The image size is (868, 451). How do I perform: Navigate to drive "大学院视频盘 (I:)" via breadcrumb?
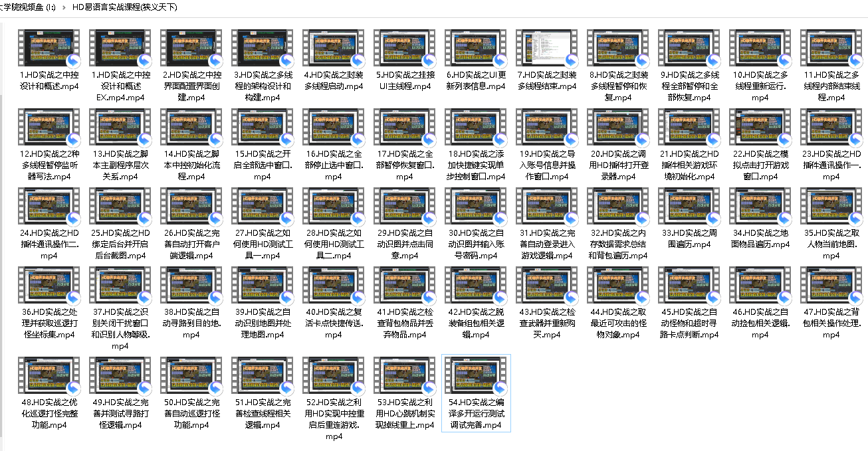point(27,8)
